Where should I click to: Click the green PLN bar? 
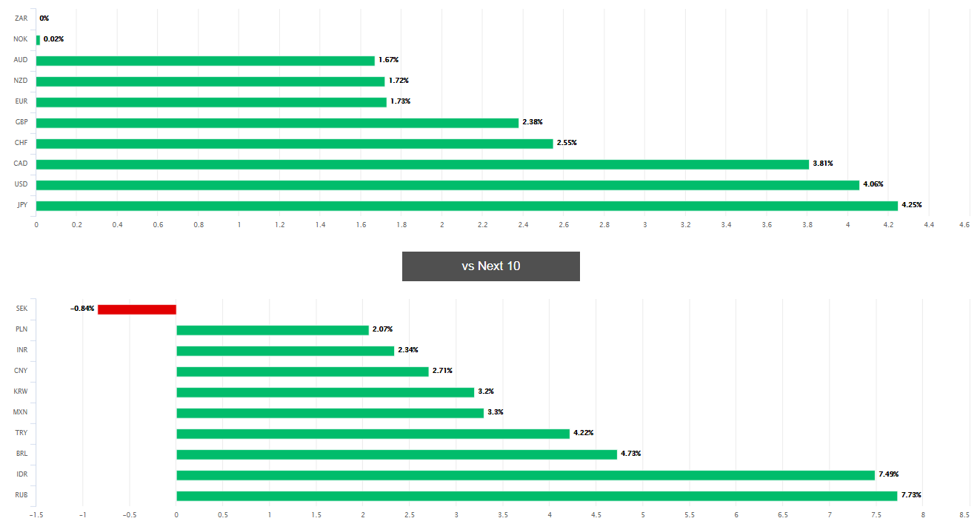pos(272,330)
